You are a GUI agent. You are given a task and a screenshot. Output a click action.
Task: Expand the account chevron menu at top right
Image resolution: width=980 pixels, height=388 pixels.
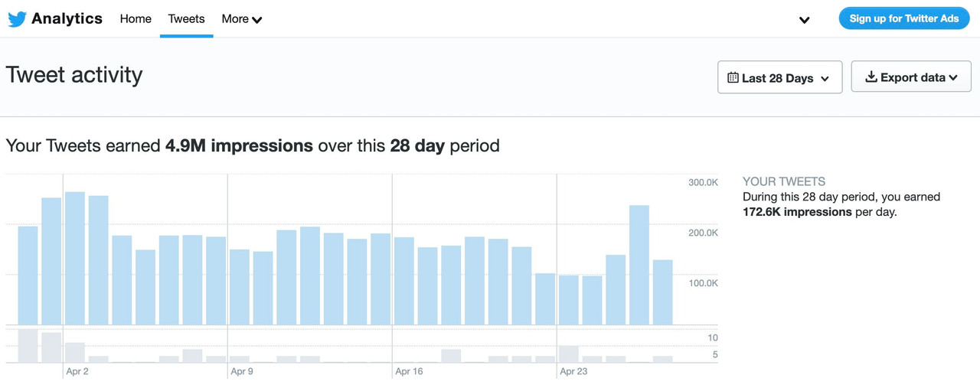[x=804, y=20]
